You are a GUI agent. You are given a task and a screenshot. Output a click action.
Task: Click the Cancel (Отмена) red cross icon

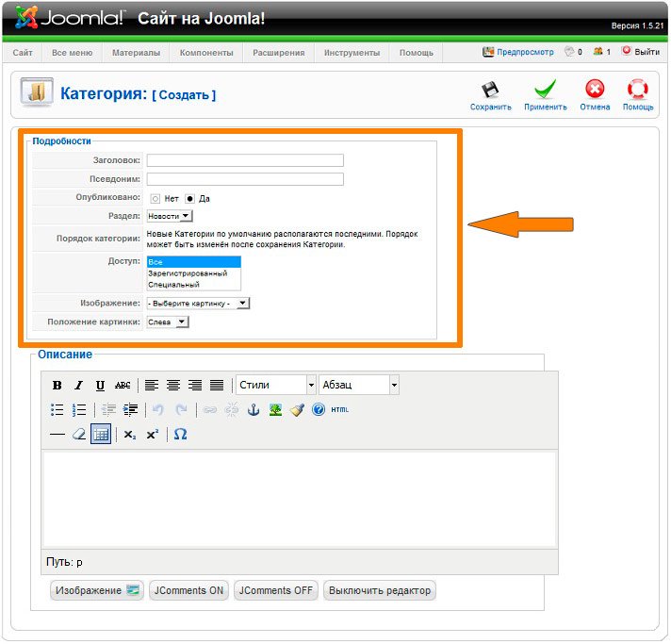[x=595, y=91]
